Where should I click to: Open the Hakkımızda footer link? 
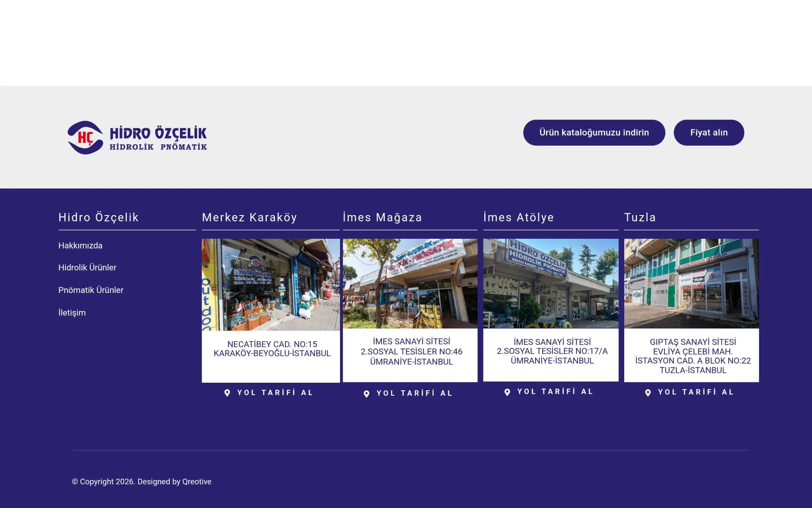tap(80, 246)
